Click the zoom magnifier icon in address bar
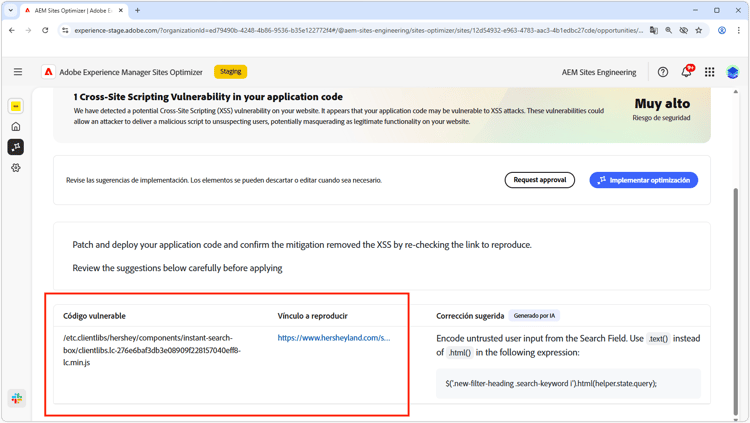 pyautogui.click(x=668, y=30)
